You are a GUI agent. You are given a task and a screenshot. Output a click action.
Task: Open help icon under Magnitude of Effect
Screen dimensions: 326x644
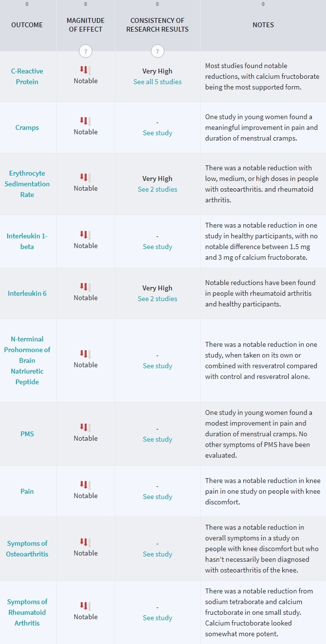tap(86, 51)
